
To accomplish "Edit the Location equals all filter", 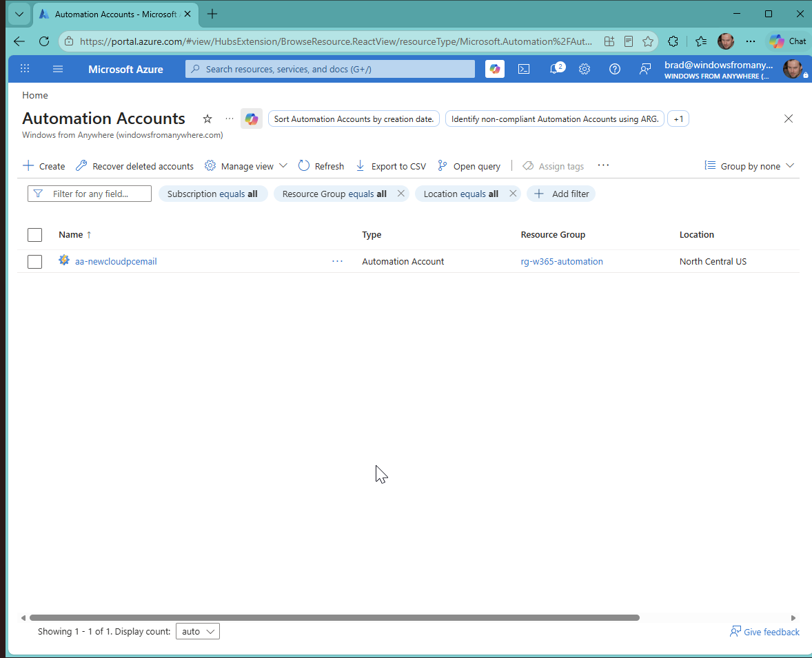I will (461, 194).
